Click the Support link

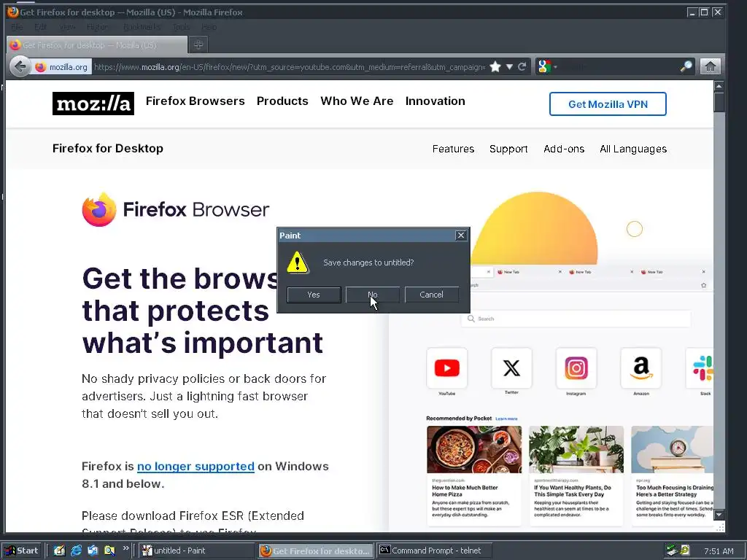[508, 149]
